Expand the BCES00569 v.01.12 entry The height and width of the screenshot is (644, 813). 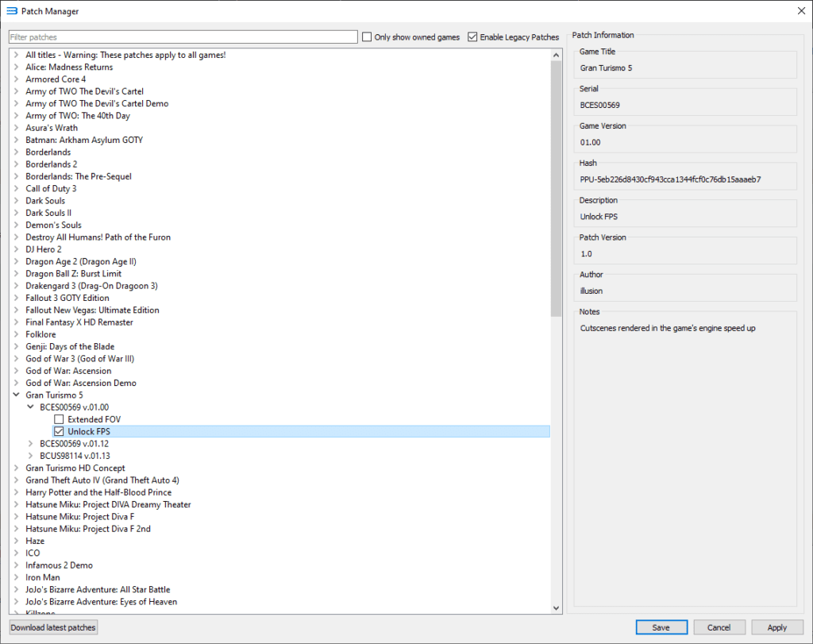(x=31, y=444)
